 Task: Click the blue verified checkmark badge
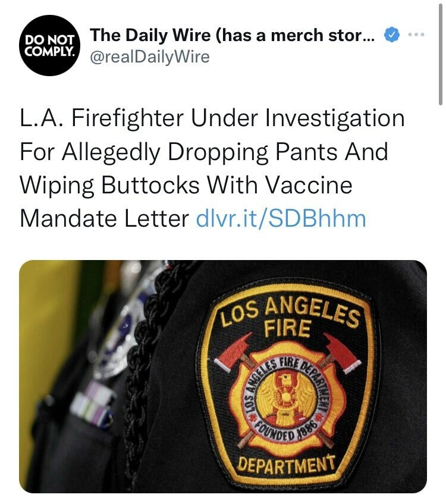[392, 35]
